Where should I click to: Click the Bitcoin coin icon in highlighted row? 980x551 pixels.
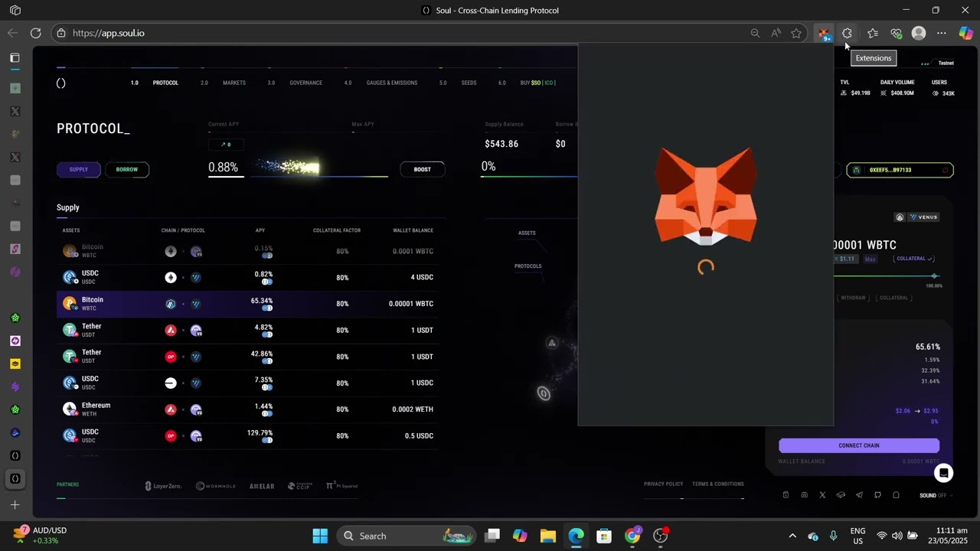pos(70,304)
